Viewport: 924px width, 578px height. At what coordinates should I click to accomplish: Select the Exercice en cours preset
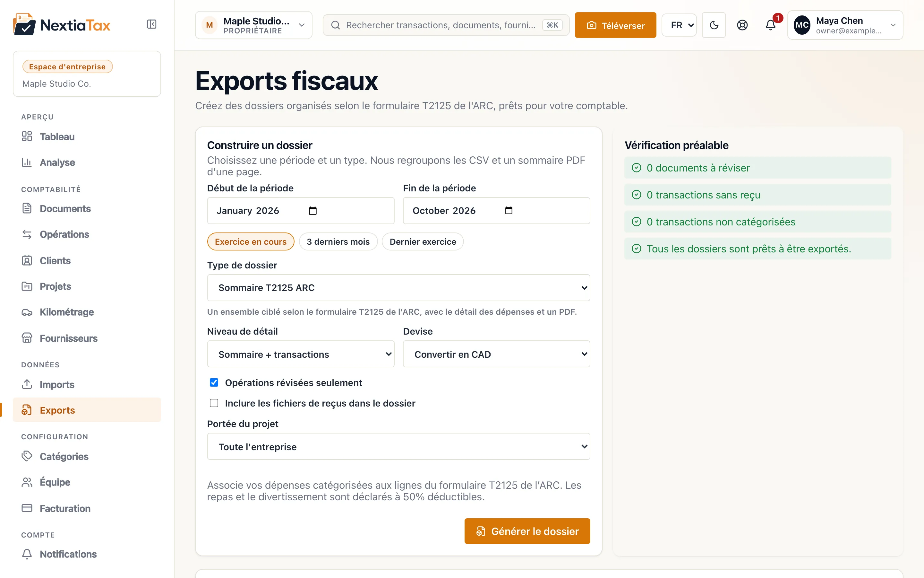251,241
